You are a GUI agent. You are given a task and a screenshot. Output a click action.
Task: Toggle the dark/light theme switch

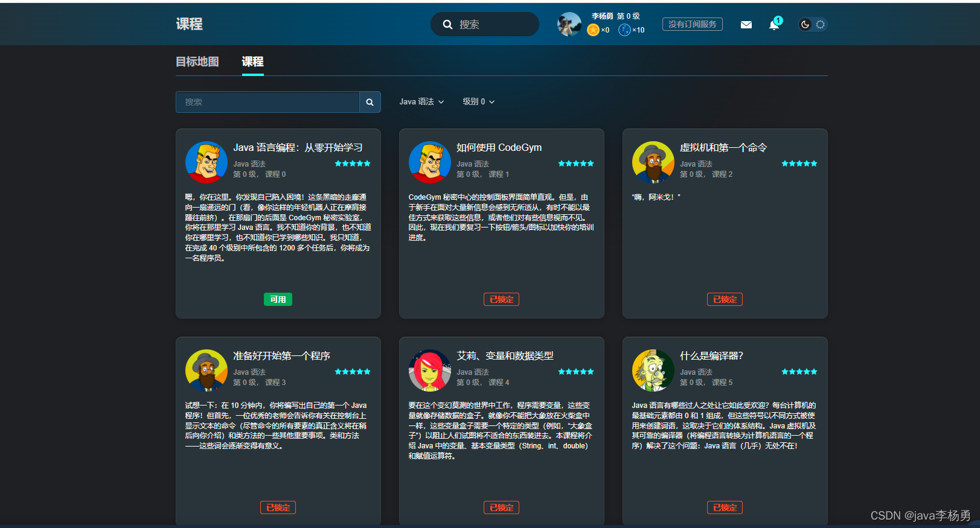(812, 25)
